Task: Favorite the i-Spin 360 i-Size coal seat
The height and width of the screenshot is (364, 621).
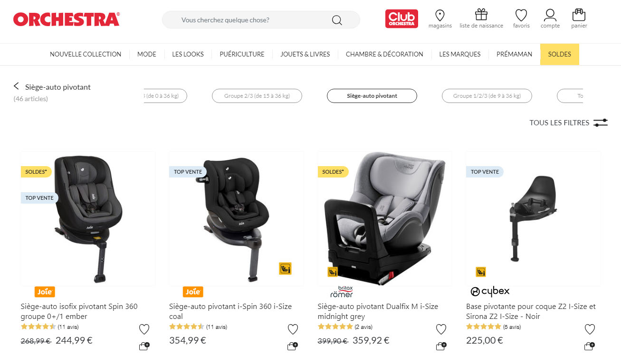Action: [293, 329]
